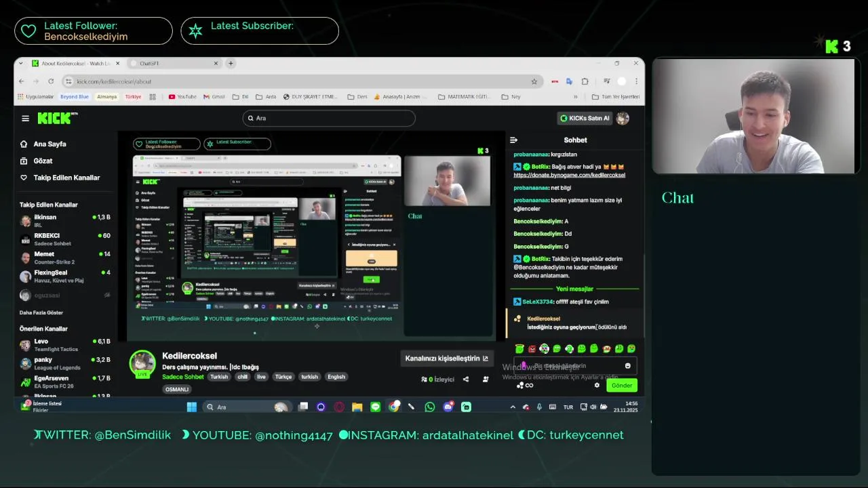Click the KICKs Satın Al button
This screenshot has height=488, width=868.
[x=585, y=118]
